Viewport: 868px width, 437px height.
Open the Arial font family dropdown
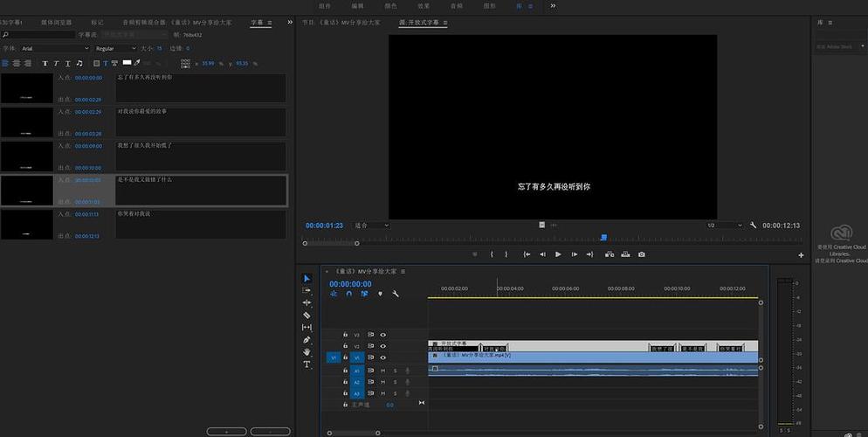point(54,49)
